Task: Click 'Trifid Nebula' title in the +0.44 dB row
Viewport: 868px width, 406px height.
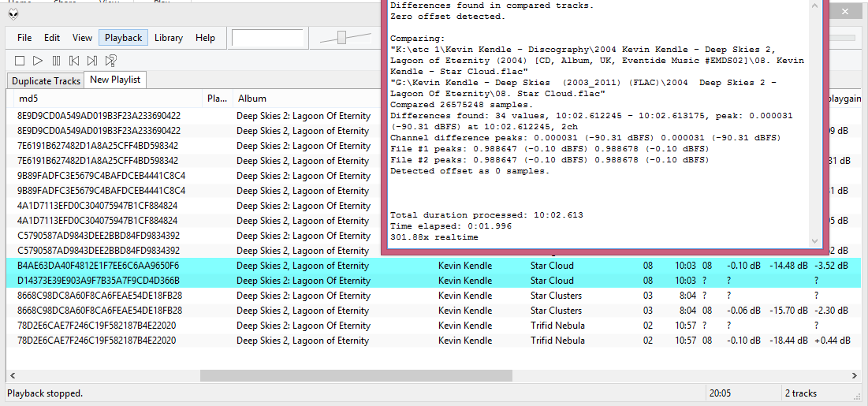Action: [557, 340]
